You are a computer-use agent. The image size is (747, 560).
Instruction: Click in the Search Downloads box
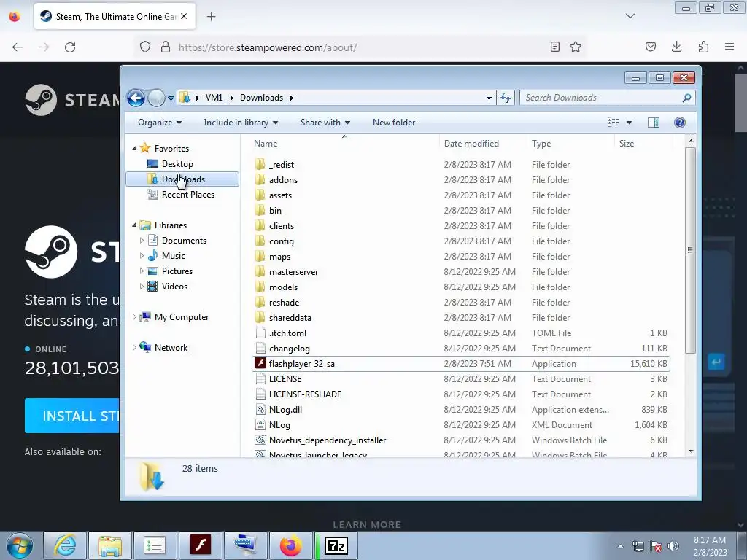click(x=602, y=98)
